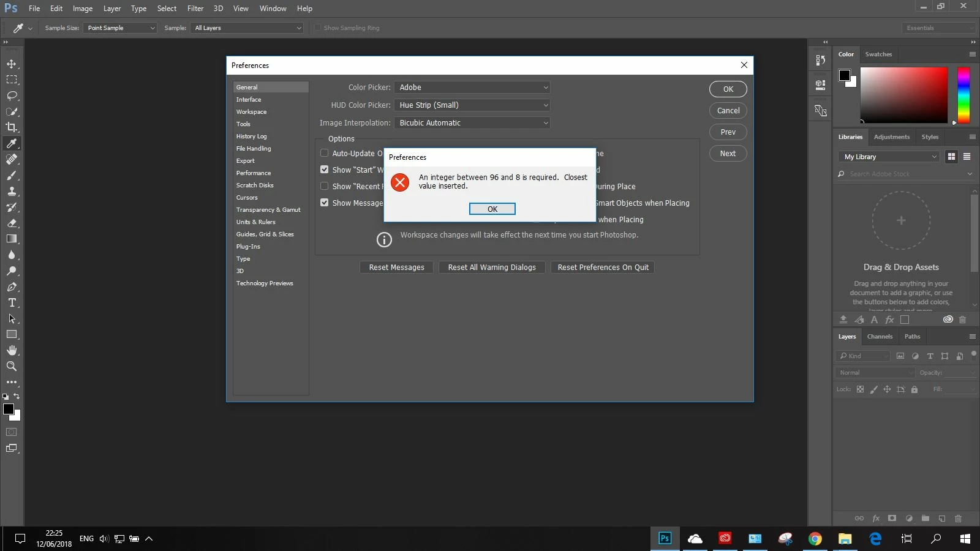The image size is (980, 551).
Task: Select the Hand tool
Action: (12, 350)
